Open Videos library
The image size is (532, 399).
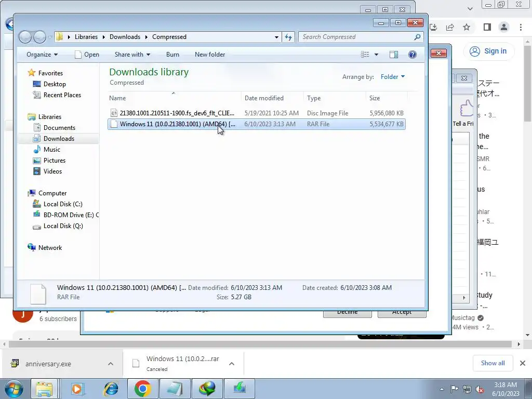[x=52, y=171]
